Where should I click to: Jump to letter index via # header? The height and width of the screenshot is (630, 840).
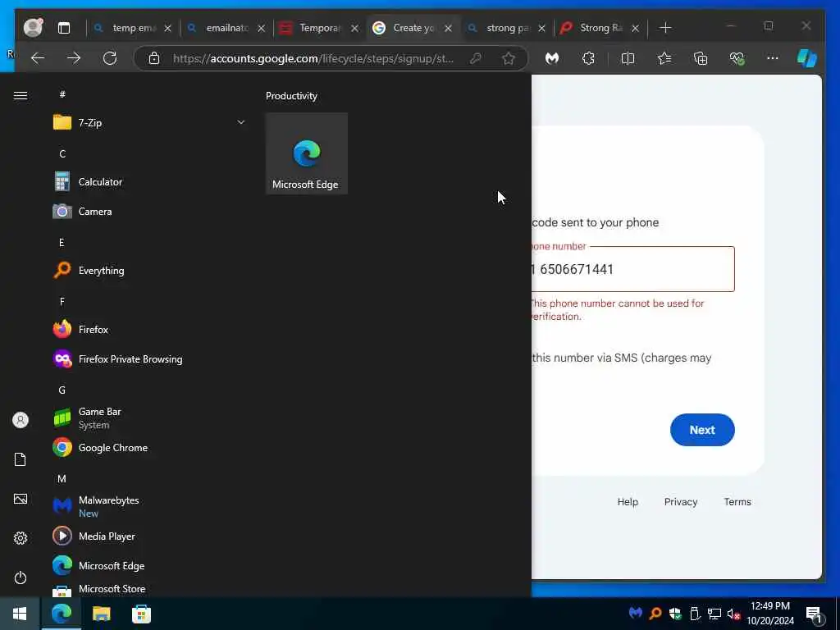tap(62, 94)
